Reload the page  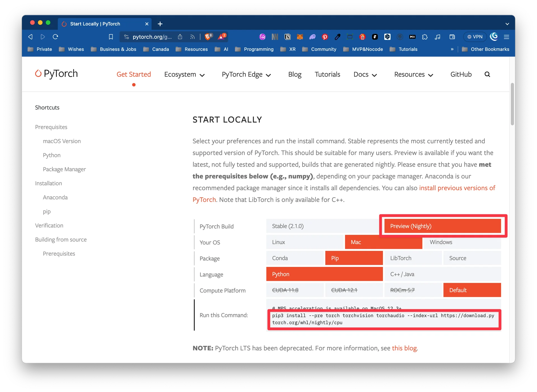[x=55, y=37]
